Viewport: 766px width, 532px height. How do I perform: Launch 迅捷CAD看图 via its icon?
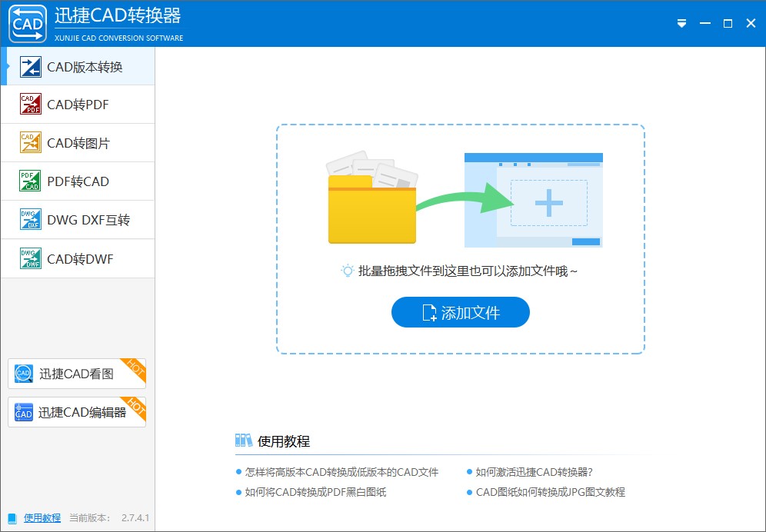22,374
